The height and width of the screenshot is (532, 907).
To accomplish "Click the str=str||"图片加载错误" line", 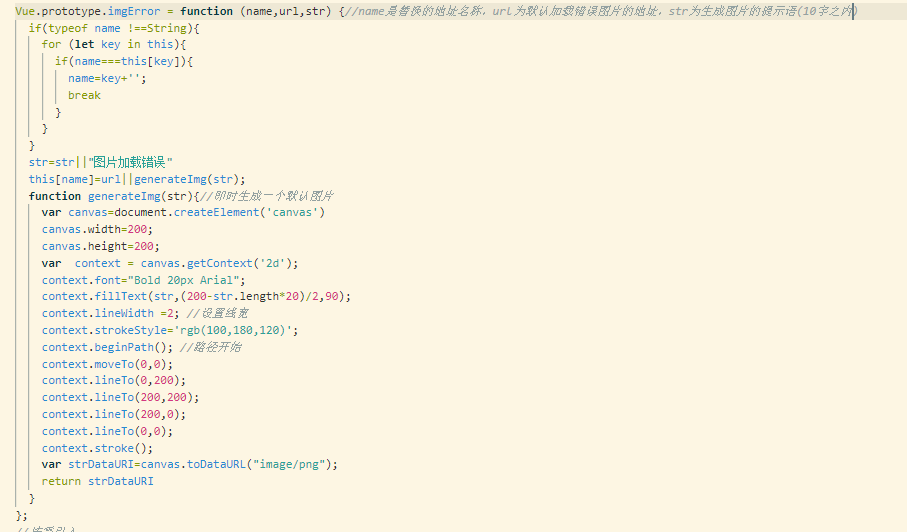I will [x=101, y=162].
